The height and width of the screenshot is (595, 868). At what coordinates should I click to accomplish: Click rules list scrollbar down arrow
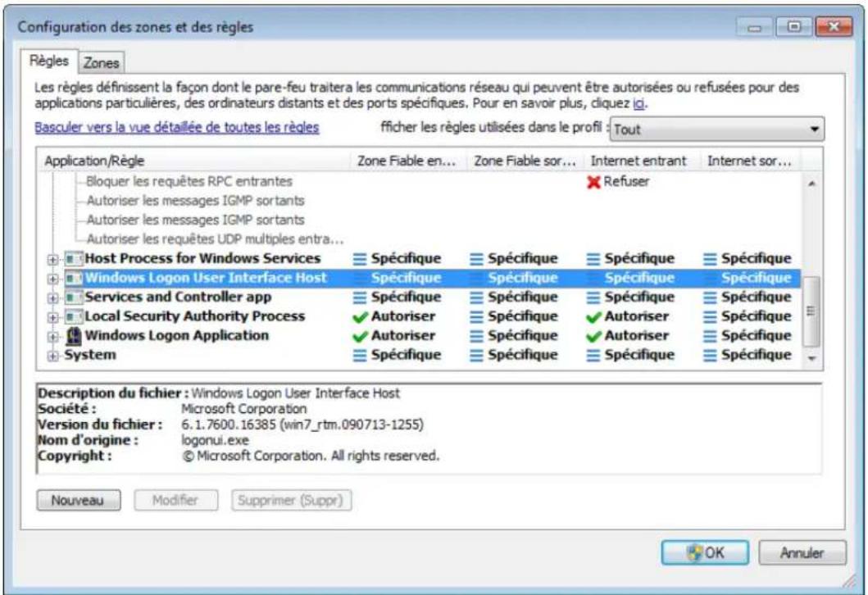pos(811,359)
